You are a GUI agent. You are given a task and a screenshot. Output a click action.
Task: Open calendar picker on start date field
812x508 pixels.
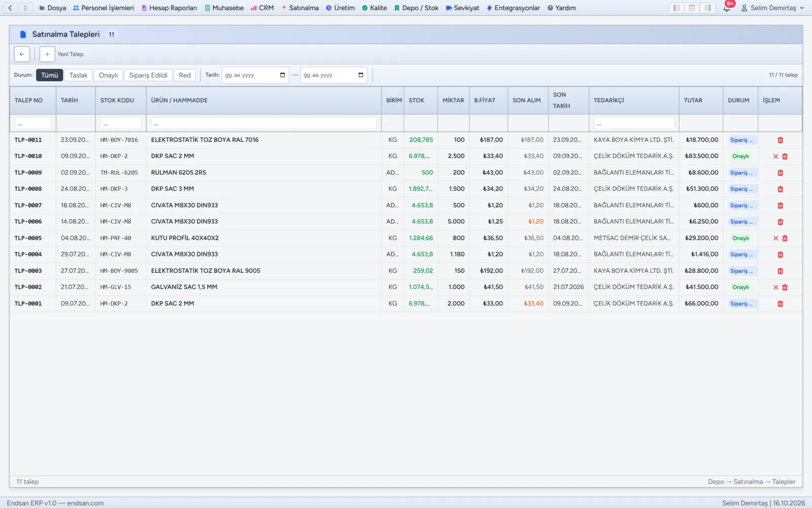[x=283, y=75]
